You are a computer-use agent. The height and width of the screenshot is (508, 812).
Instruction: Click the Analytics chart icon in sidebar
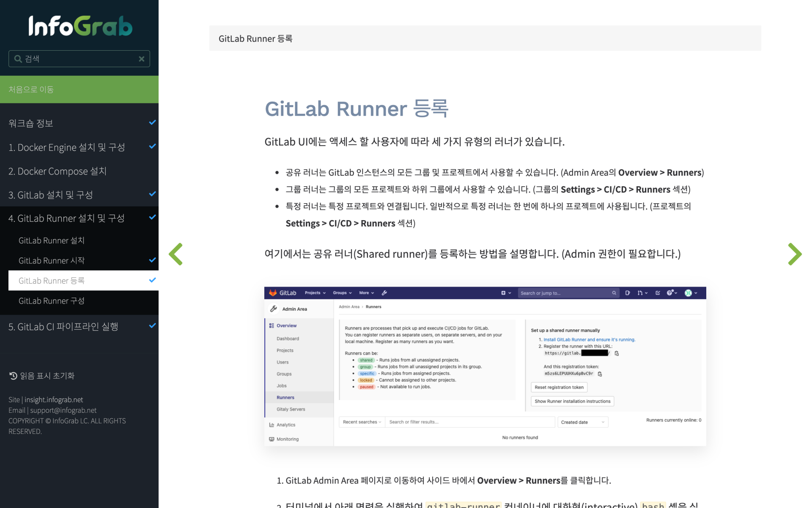coord(272,425)
